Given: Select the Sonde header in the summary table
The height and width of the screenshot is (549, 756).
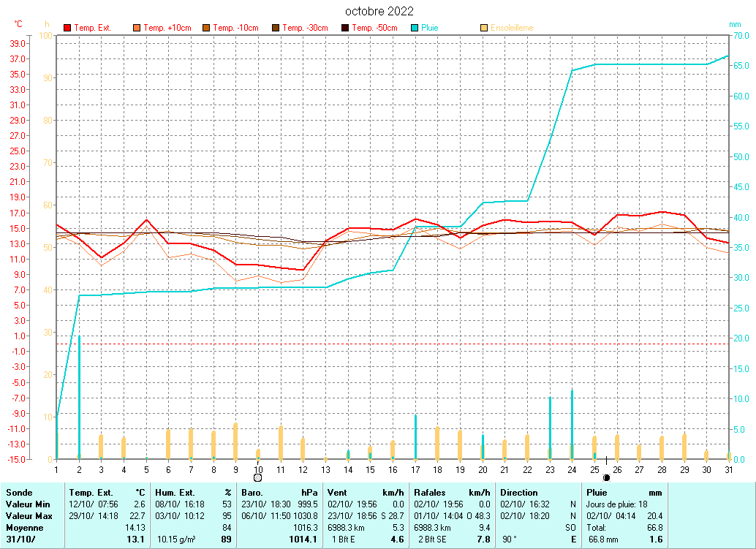Looking at the screenshot, I should [19, 493].
